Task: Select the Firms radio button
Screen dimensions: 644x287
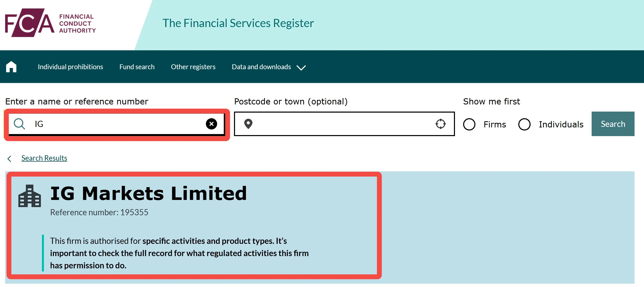Action: [469, 124]
